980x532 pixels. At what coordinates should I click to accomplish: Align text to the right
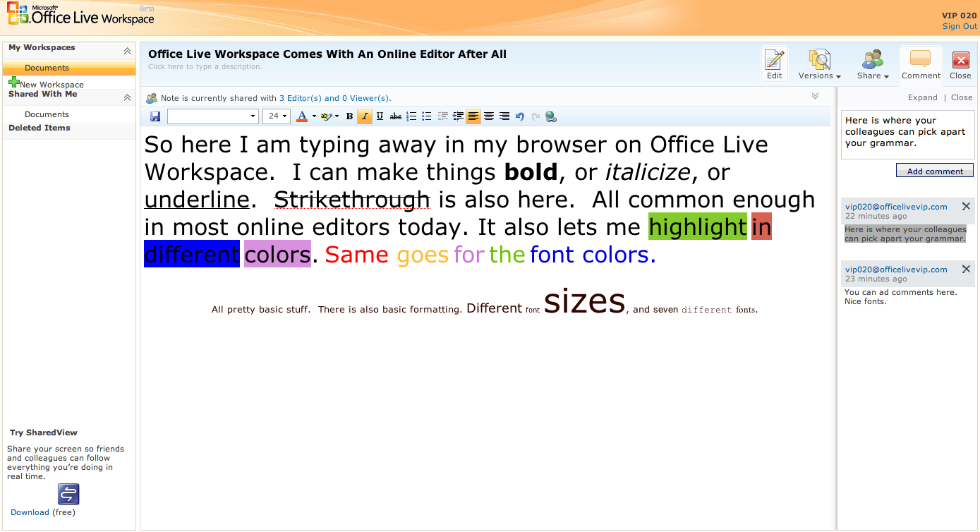click(504, 116)
